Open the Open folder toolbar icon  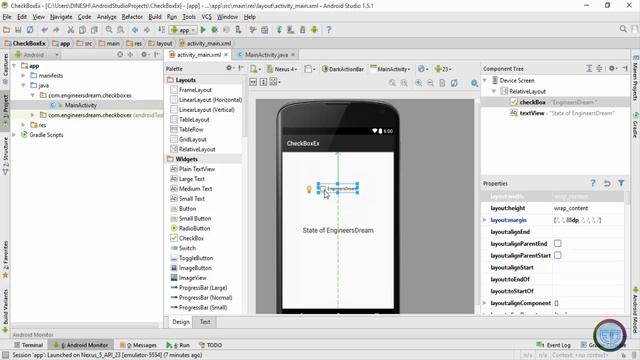tap(6, 30)
